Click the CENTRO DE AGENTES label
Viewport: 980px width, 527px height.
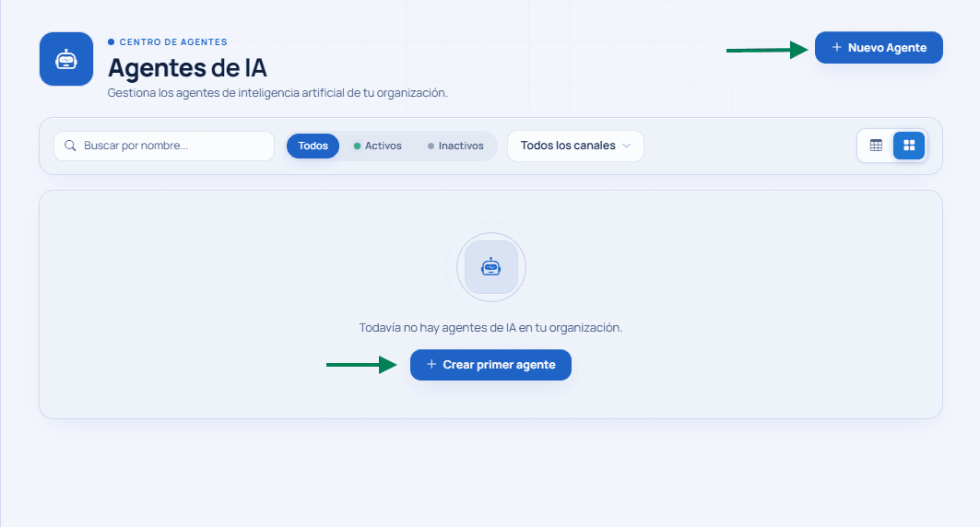(173, 41)
